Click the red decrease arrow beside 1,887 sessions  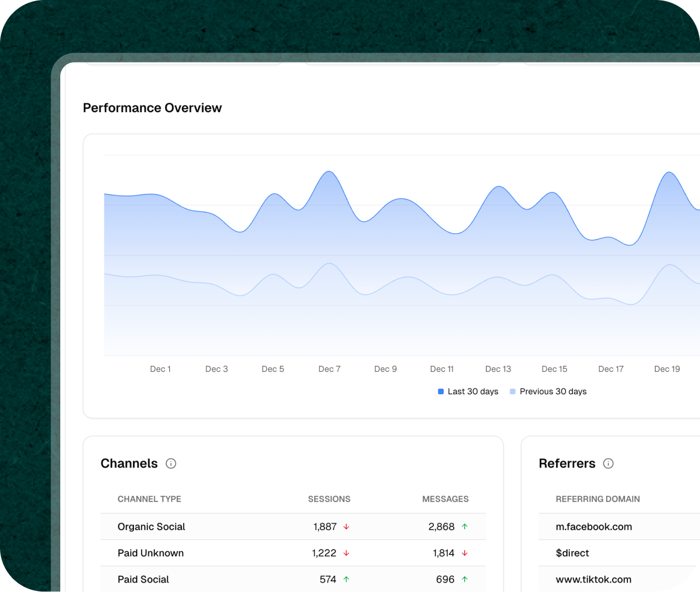346,526
